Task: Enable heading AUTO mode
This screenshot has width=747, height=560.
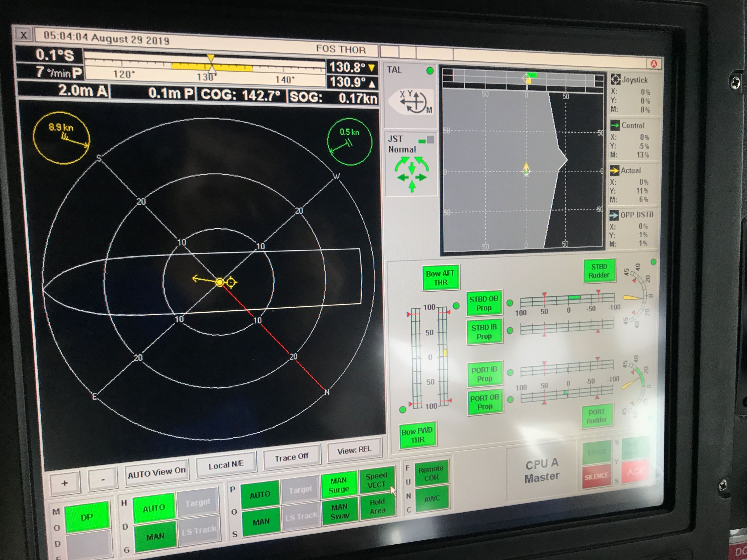Action: 154,508
